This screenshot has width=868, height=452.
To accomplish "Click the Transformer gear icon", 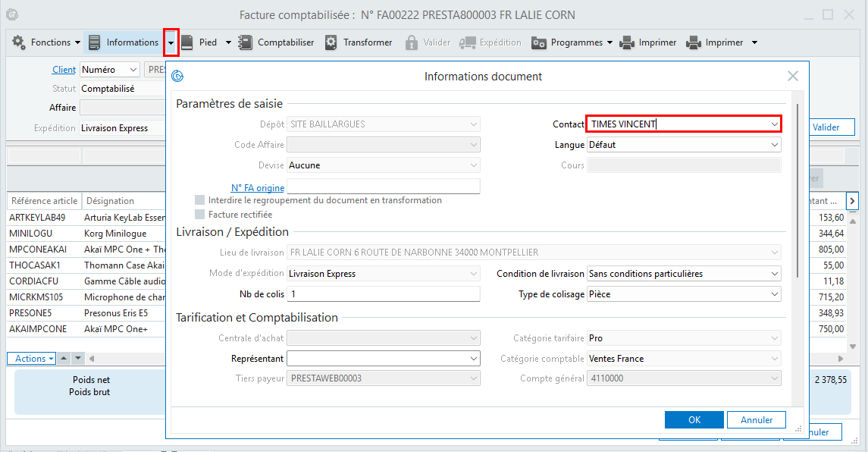I will tap(331, 42).
